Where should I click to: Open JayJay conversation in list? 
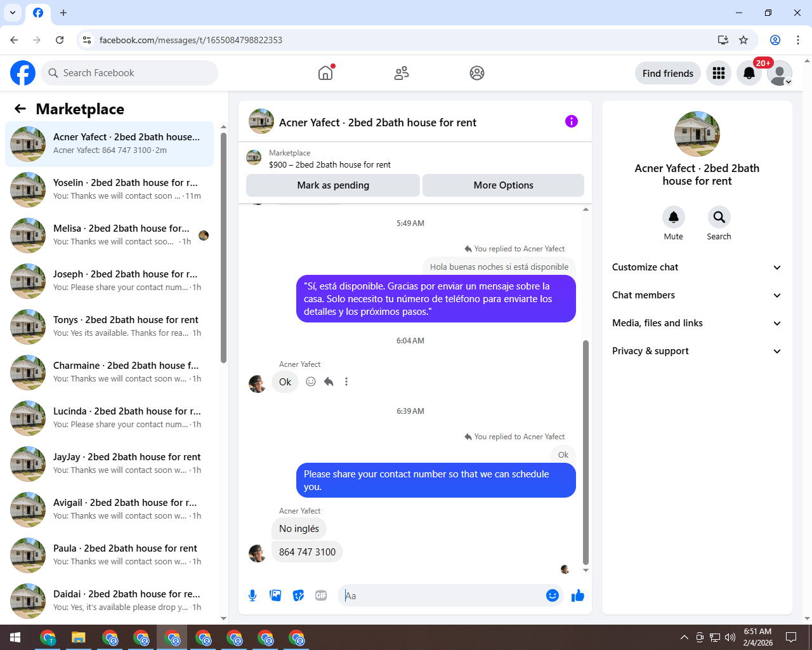click(x=109, y=464)
